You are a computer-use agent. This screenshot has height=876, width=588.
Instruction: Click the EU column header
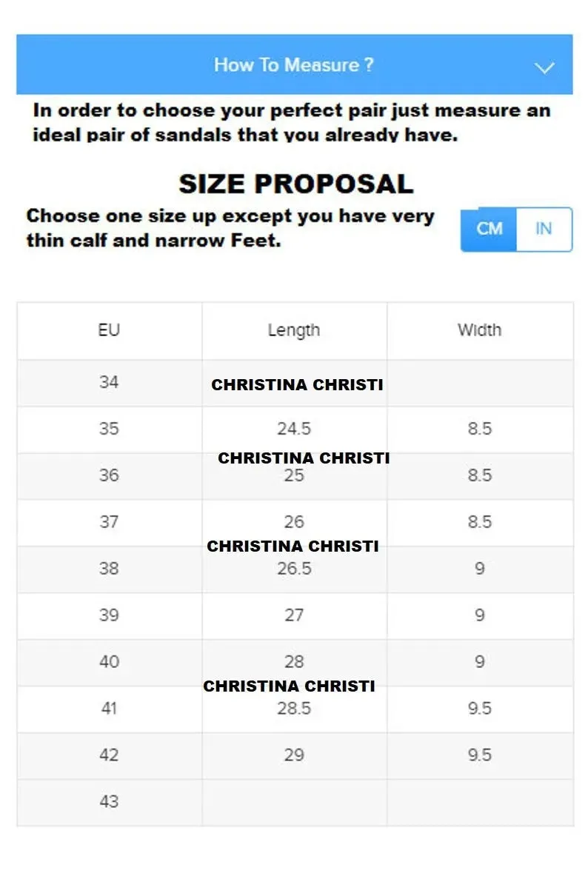point(109,330)
